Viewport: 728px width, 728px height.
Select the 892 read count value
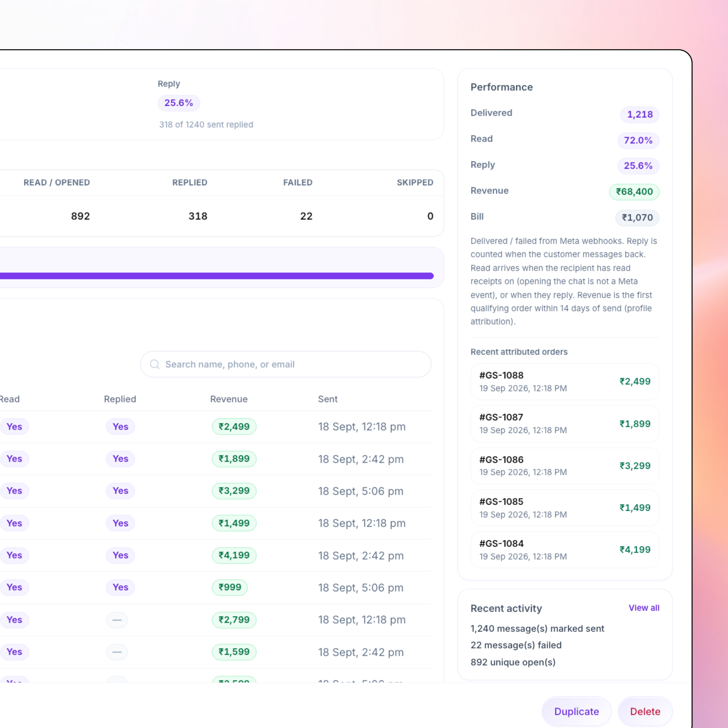80,216
